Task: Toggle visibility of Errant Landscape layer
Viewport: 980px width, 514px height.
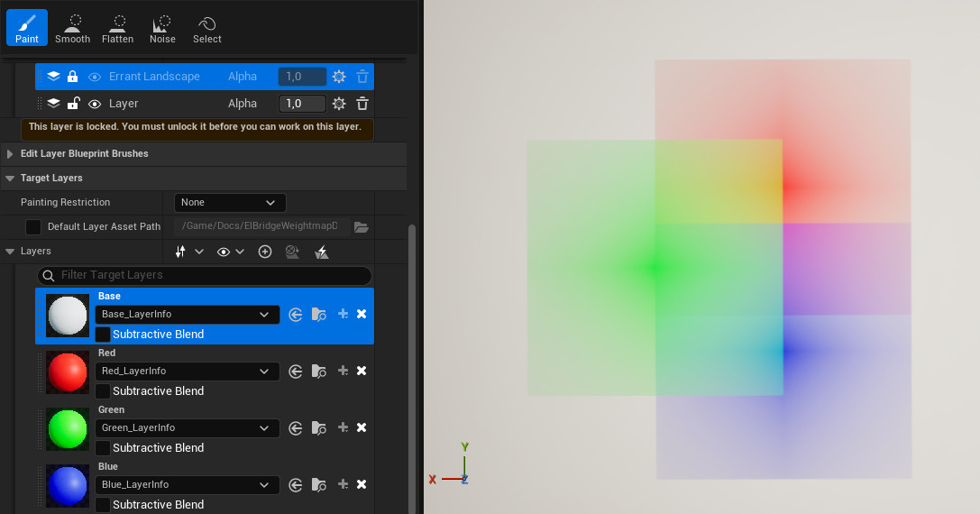Action: click(x=95, y=77)
